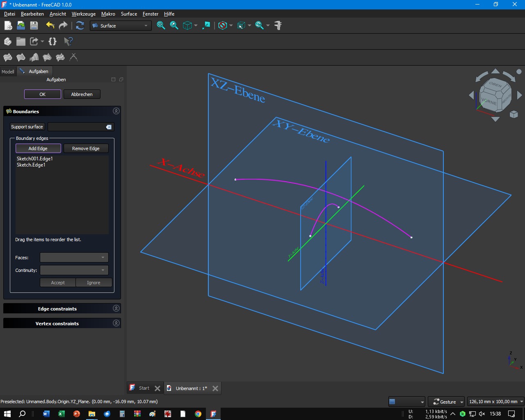
Task: Activate the caliper measure tool
Action: (x=278, y=25)
